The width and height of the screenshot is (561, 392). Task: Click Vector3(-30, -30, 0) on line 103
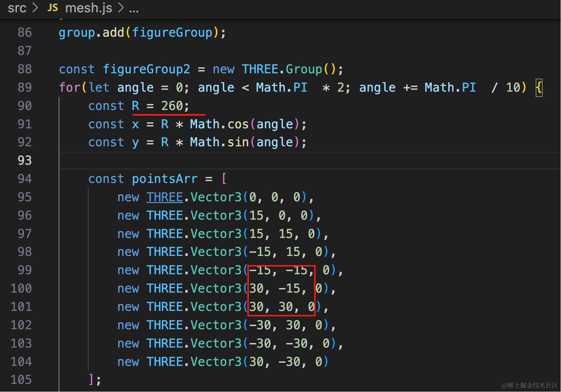(264, 343)
